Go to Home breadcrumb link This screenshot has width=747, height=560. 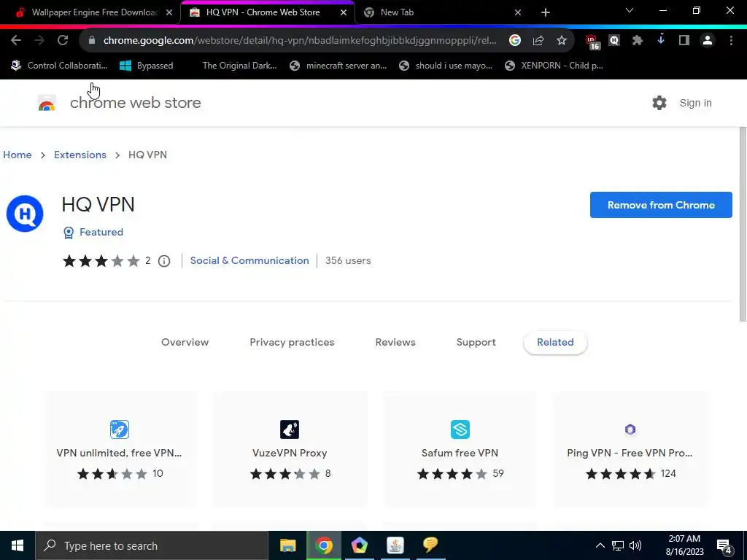click(x=18, y=155)
